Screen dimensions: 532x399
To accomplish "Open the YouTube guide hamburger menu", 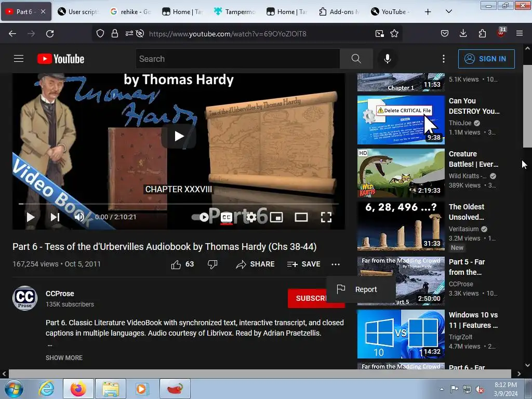I will click(x=19, y=59).
